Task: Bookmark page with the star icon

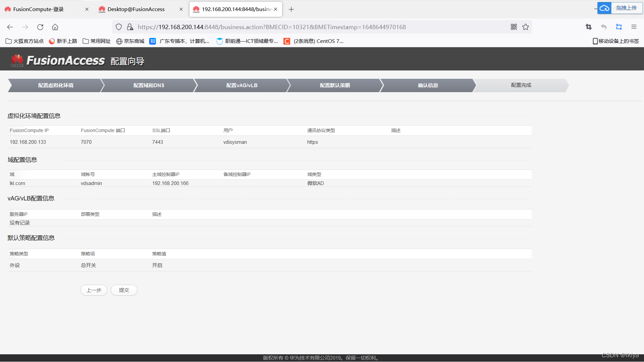Action: click(x=526, y=27)
